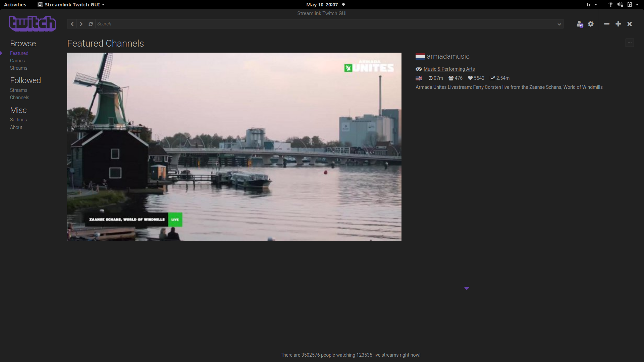Open notifications via the user announcement icon
Image resolution: width=644 pixels, height=362 pixels.
[x=580, y=24]
